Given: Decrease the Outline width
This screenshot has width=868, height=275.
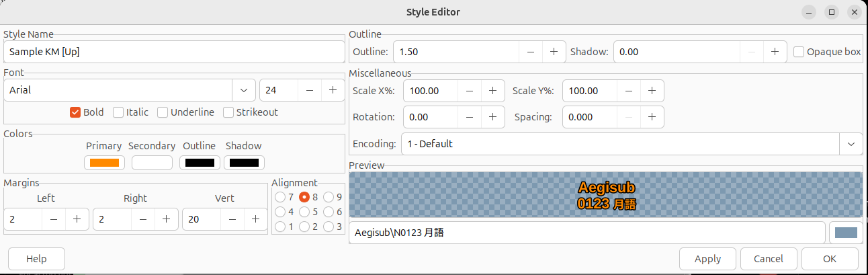Looking at the screenshot, I should click(531, 52).
